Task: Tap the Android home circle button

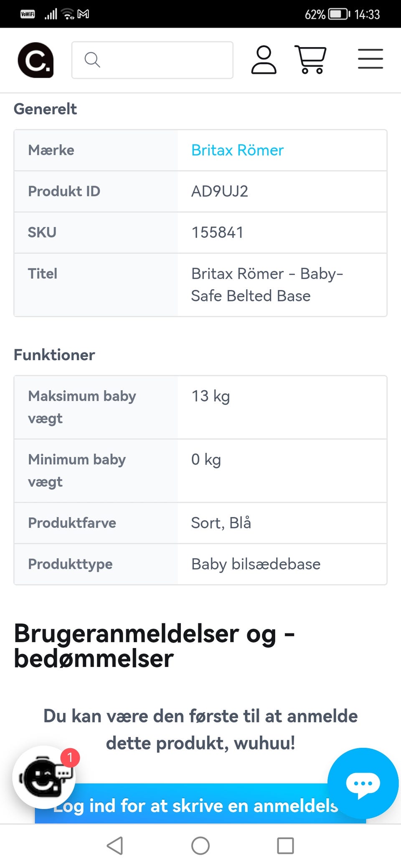Action: pos(200,846)
